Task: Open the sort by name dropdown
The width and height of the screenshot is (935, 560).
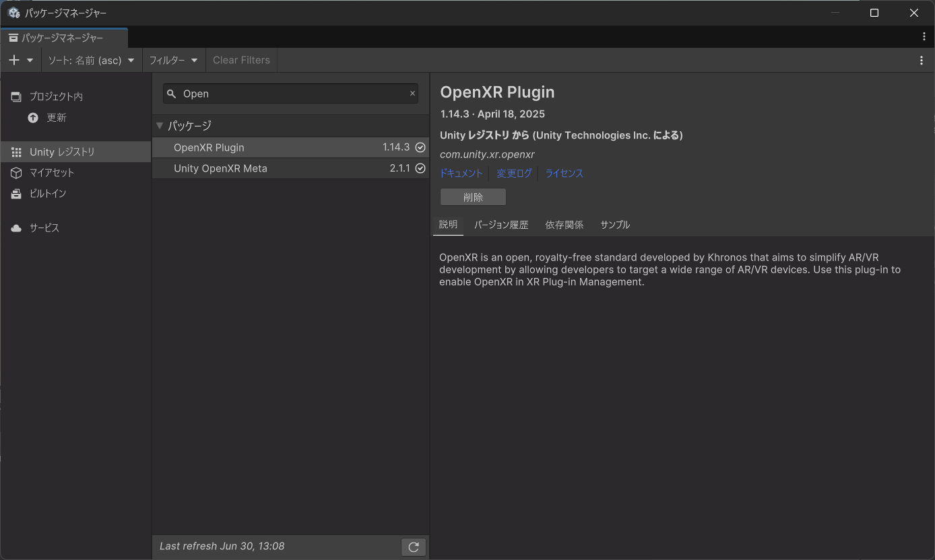Action: pyautogui.click(x=91, y=60)
